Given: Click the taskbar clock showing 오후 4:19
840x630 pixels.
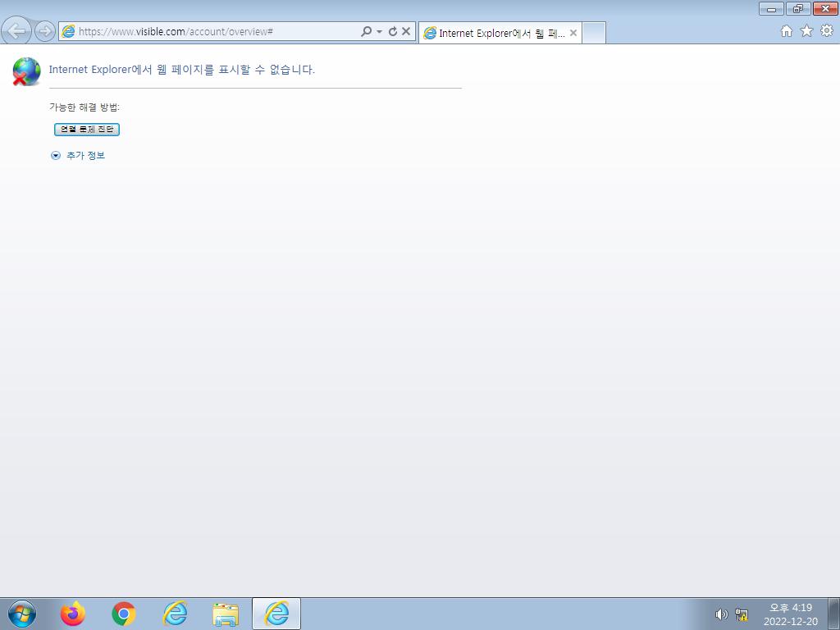Looking at the screenshot, I should point(791,614).
